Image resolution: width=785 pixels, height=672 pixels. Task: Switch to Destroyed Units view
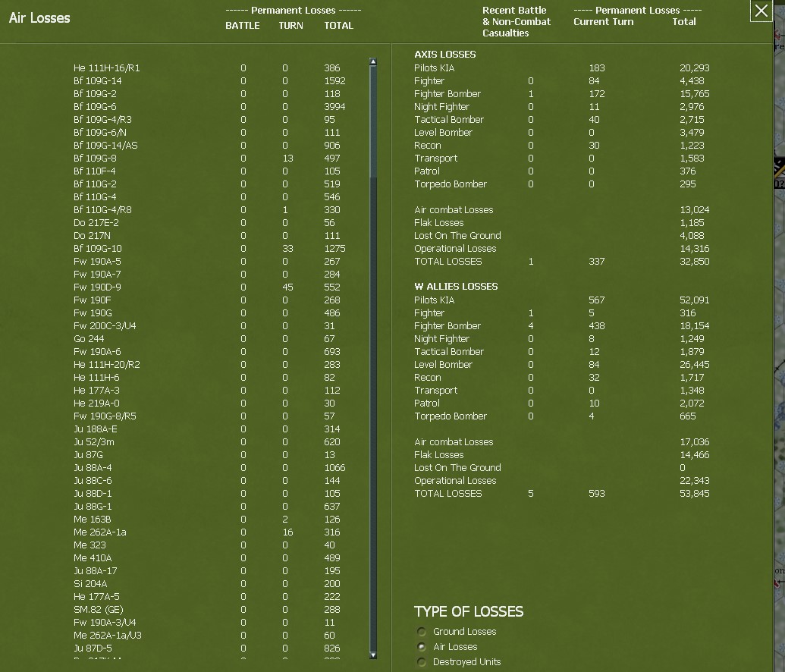[x=421, y=661]
